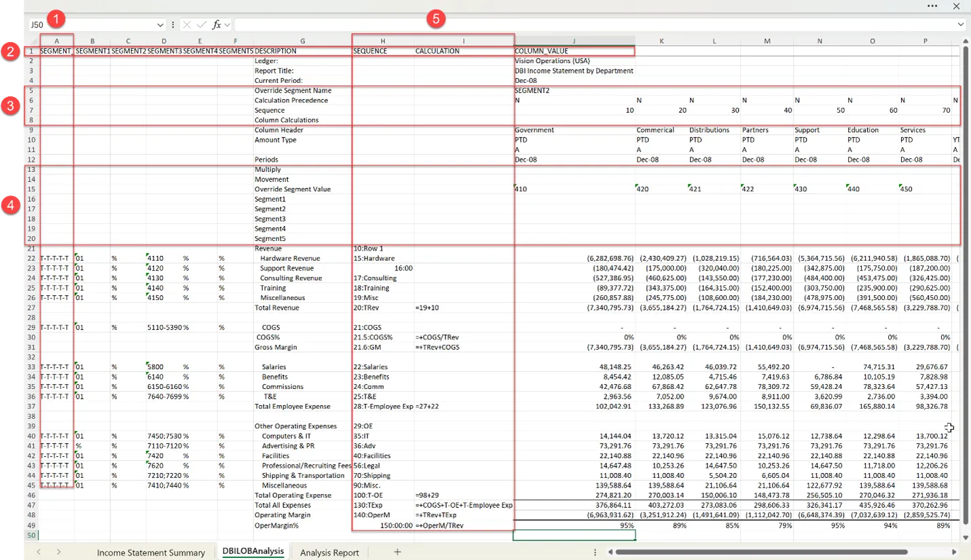Click the =+TRev+COGS calculation cell
Viewport: 971px width, 560px height.
pos(464,347)
